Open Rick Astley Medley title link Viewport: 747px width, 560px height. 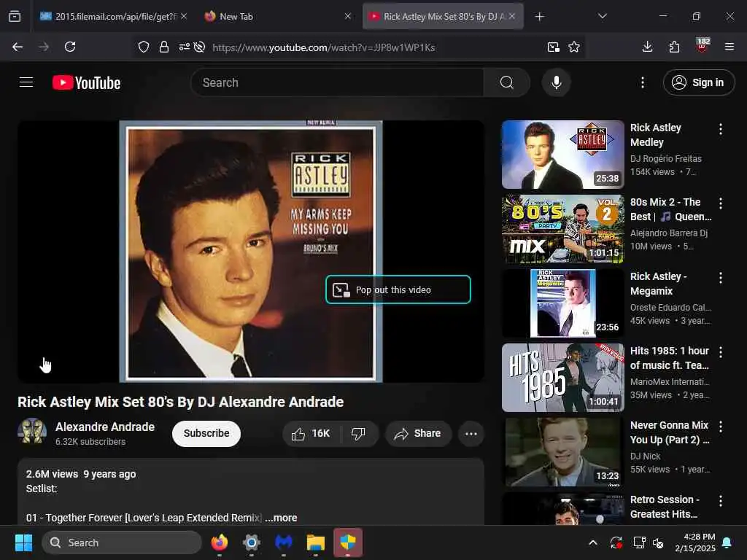point(656,135)
